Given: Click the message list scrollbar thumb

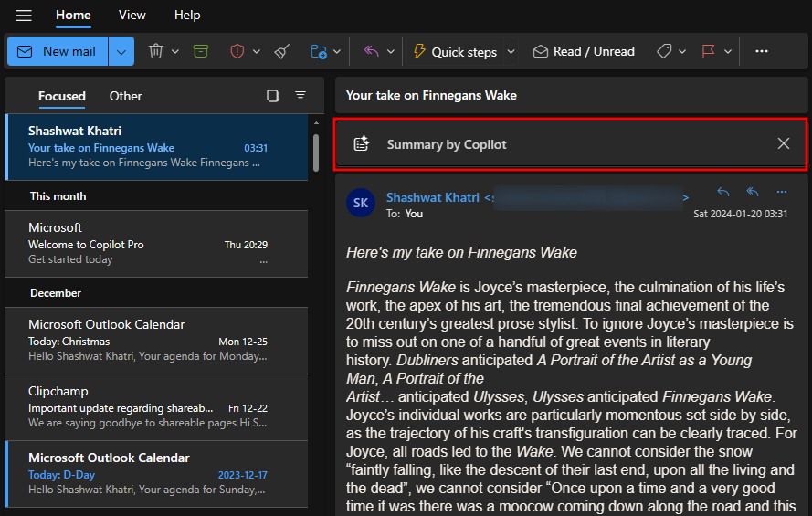Looking at the screenshot, I should coord(316,153).
